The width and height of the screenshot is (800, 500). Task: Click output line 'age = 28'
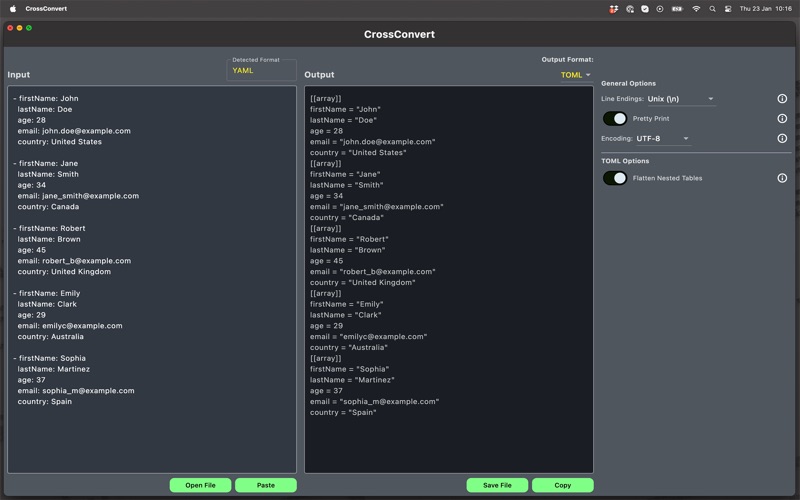pos(327,131)
